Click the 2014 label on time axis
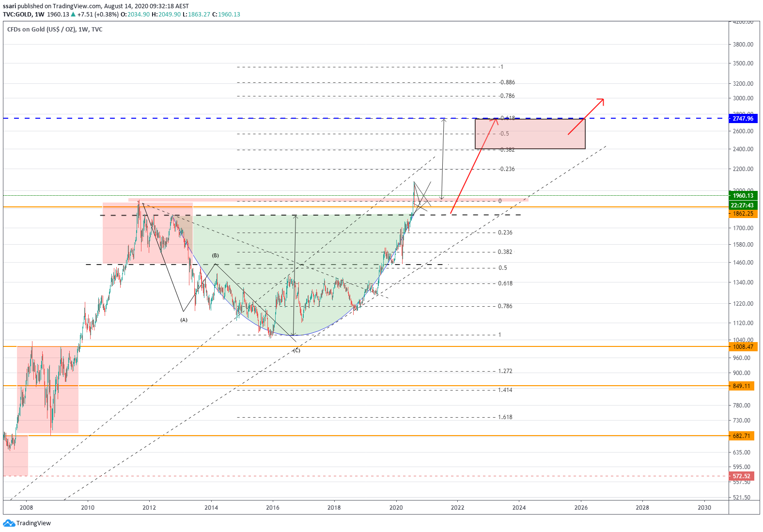 [211, 508]
